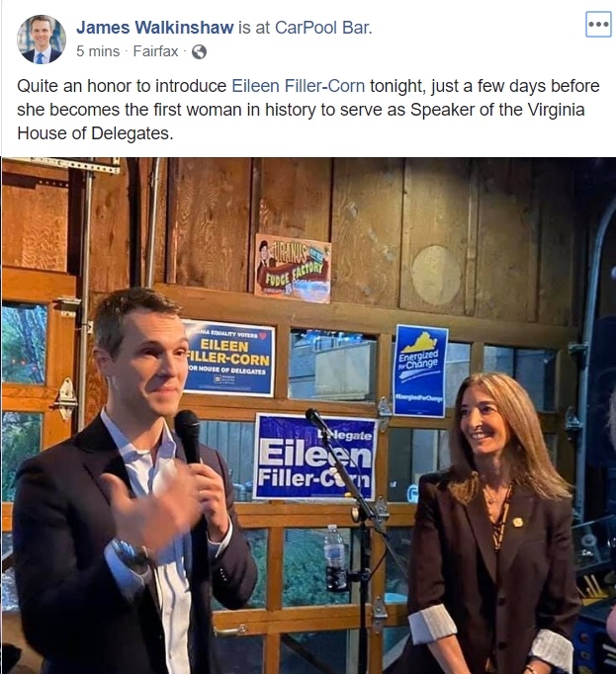The height and width of the screenshot is (674, 616).
Task: Open the tagged Eileen Filler-Corn link
Action: point(298,86)
